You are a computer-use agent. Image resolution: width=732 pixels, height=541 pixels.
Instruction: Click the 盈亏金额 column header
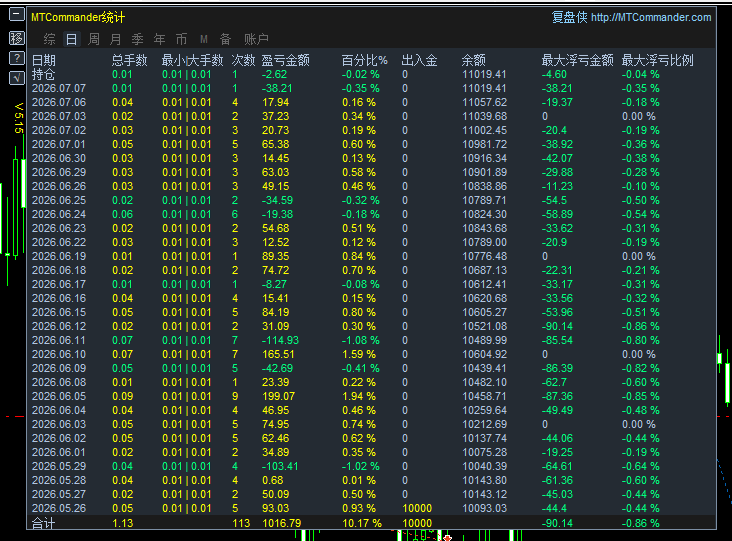pyautogui.click(x=285, y=60)
